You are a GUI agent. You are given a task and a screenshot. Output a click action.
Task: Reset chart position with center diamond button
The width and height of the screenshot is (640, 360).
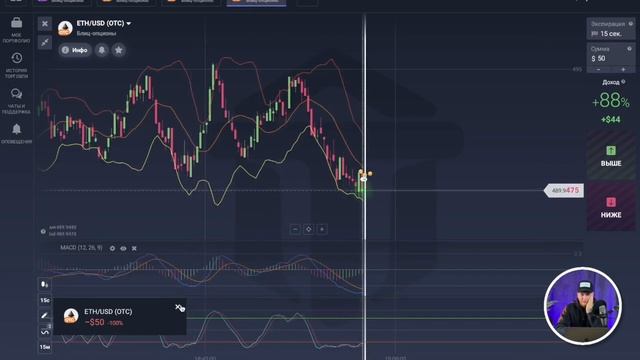click(309, 229)
